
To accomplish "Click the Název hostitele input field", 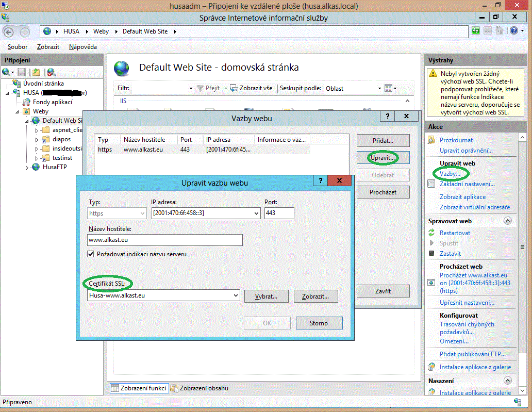I will point(165,240).
